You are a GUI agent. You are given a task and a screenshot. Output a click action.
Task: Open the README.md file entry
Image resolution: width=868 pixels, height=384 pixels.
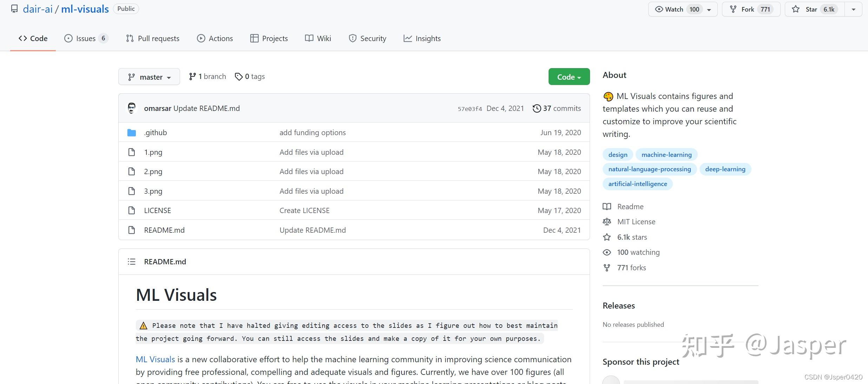164,230
